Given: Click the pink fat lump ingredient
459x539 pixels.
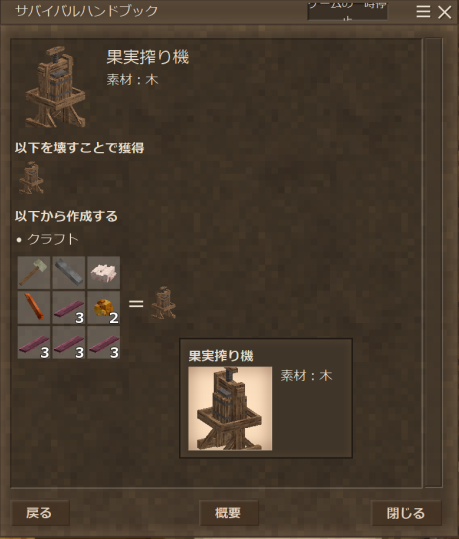Looking at the screenshot, I should coord(103,273).
